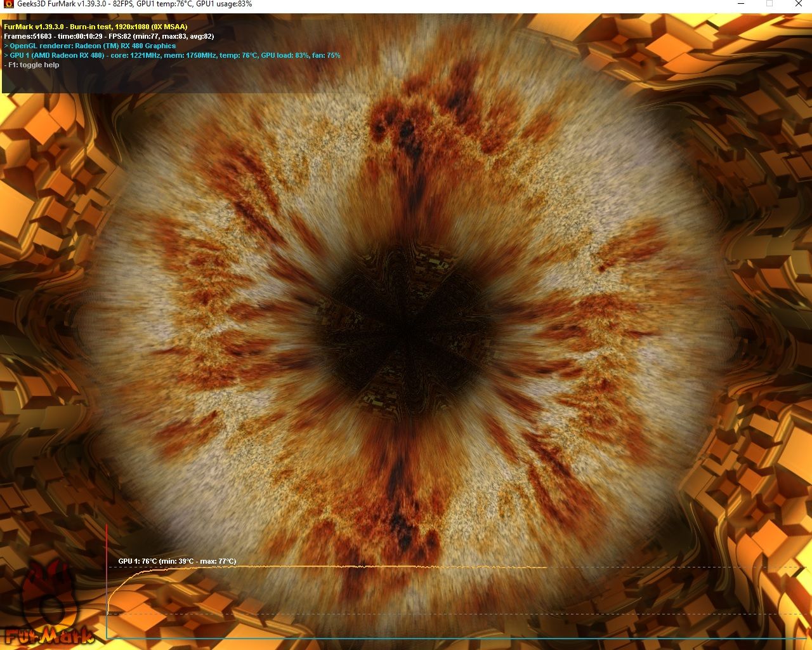The width and height of the screenshot is (812, 650).
Task: Click the "Frames:51603" statistics line
Action: click(109, 36)
